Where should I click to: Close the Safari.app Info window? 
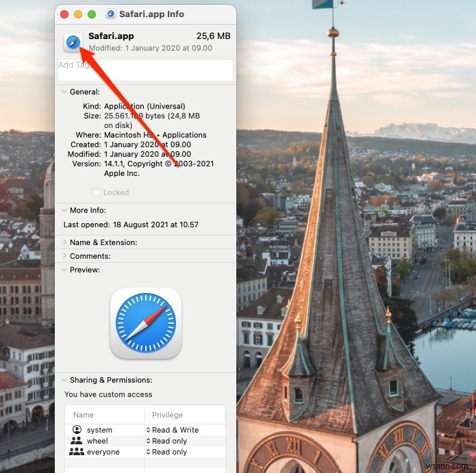click(64, 14)
